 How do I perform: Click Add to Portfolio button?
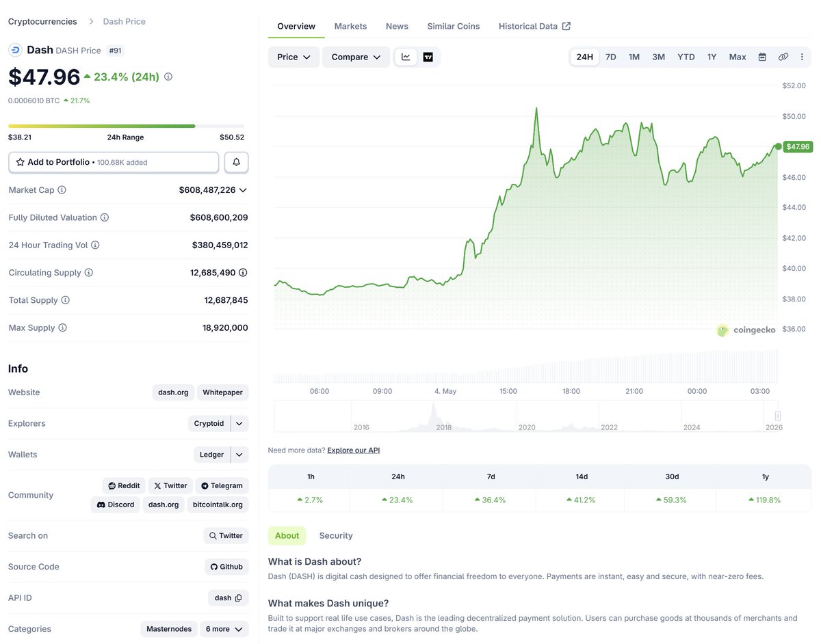coord(114,162)
